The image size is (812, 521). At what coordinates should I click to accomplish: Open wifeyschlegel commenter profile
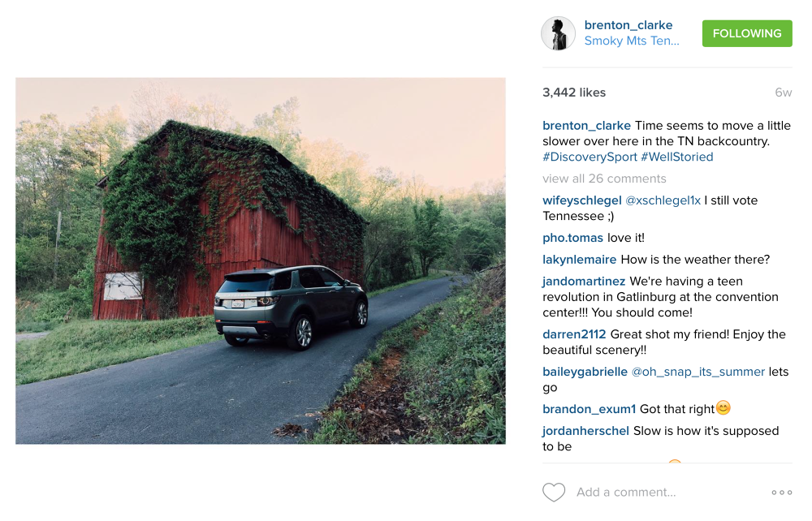[x=582, y=200]
